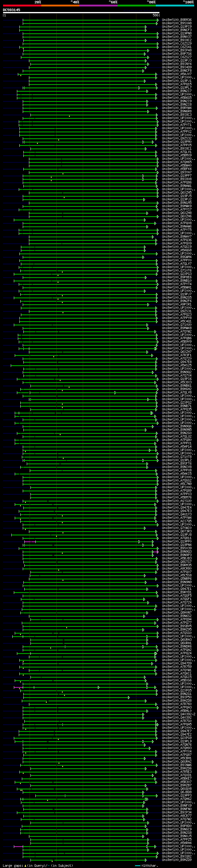197x868 pixels.
Task: Select the UniRef100_Q19PP0 label
Action: [x=177, y=542]
